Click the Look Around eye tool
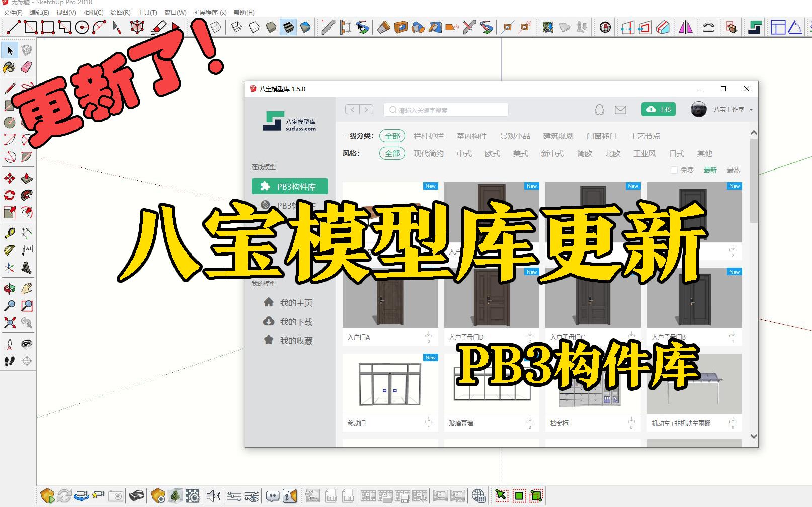812x507 pixels. pos(27,344)
